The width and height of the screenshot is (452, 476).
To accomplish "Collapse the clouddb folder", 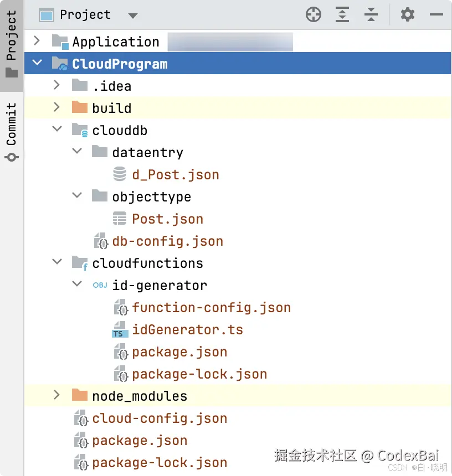I will (57, 129).
